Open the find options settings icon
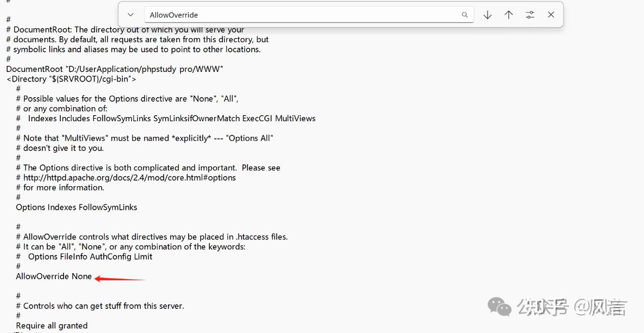The height and width of the screenshot is (333, 644). click(x=530, y=15)
